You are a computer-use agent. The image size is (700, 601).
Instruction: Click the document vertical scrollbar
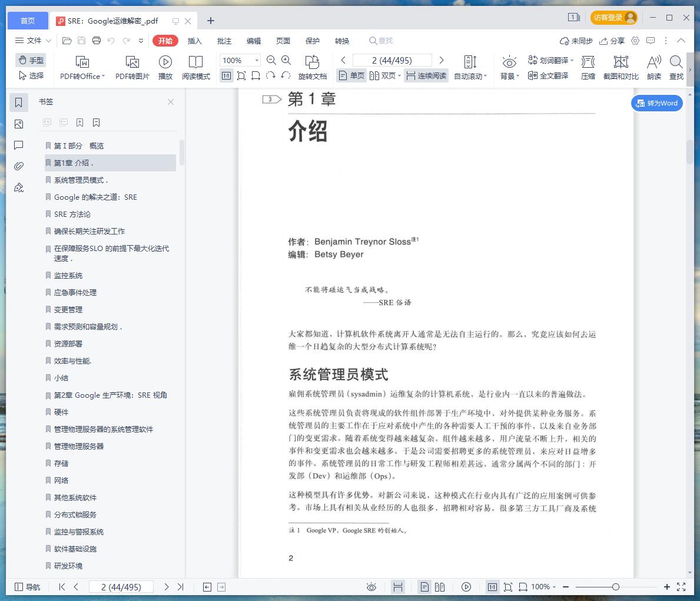[x=690, y=152]
